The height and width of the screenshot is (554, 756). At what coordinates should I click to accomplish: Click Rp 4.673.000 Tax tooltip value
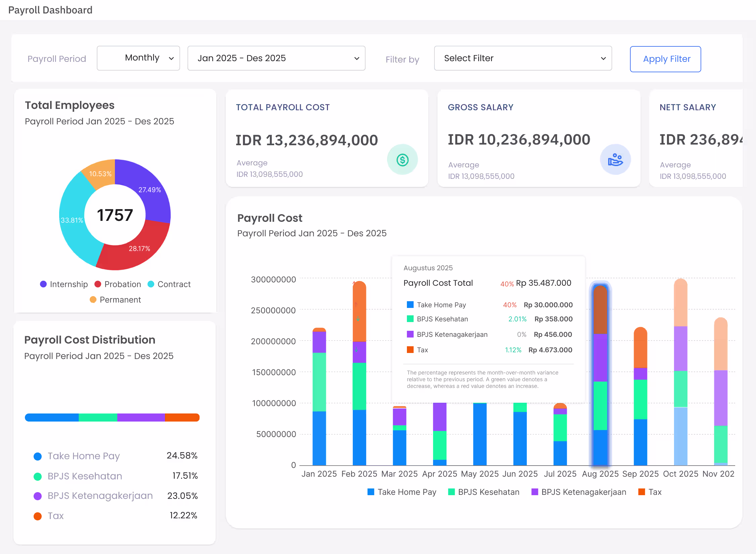click(550, 350)
